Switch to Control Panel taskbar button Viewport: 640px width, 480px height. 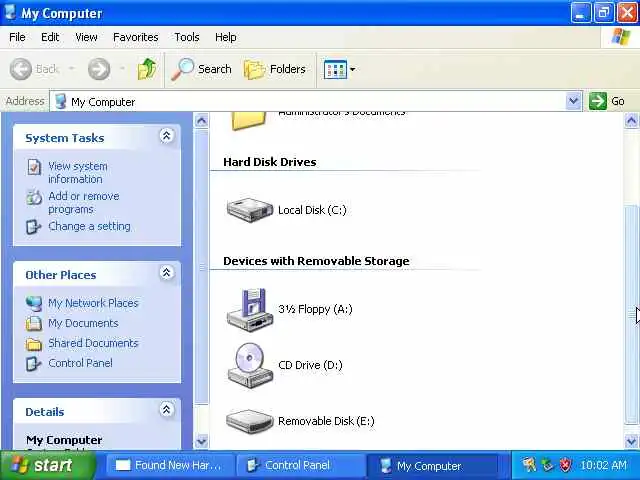(300, 465)
